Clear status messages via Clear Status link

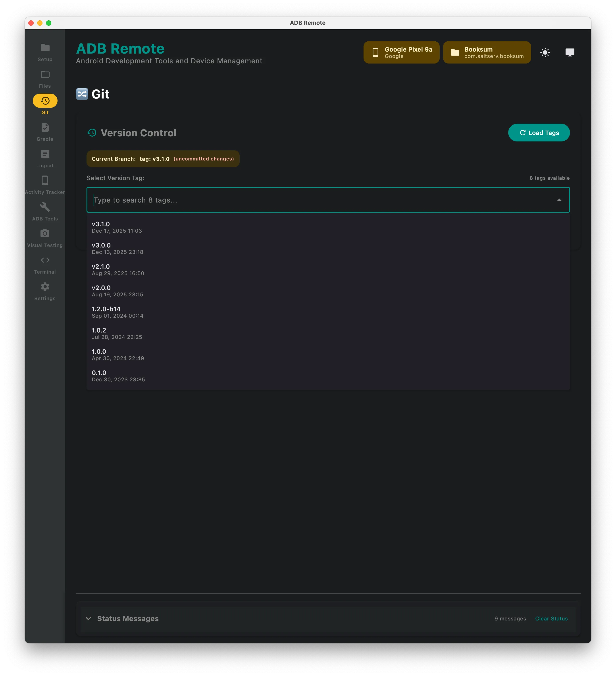click(551, 619)
